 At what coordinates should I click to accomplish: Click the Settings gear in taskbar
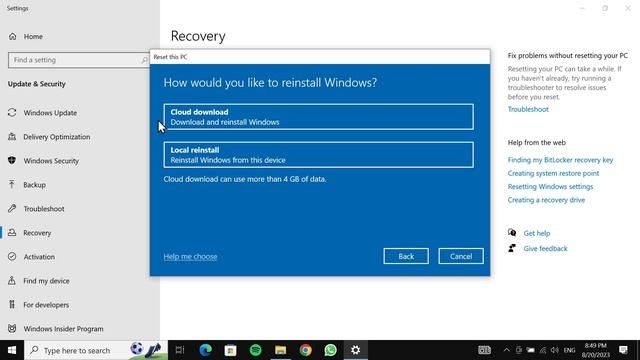point(356,350)
